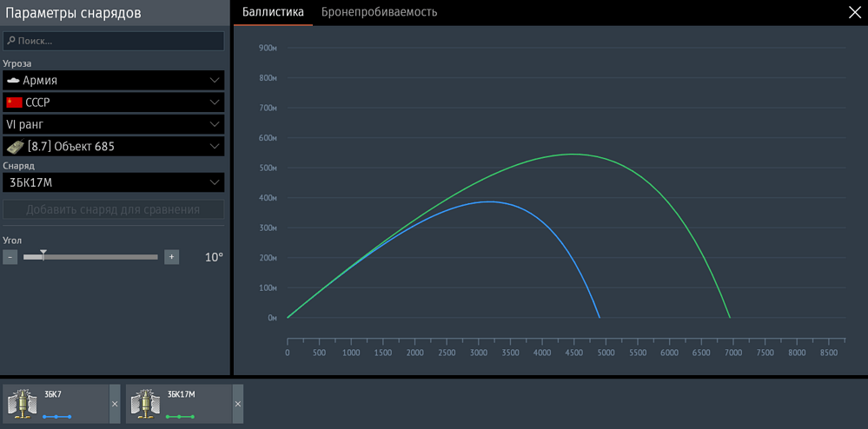Screen dimensions: 868x429
Task: Open the 3БК17М shell selection dropdown
Action: click(215, 182)
